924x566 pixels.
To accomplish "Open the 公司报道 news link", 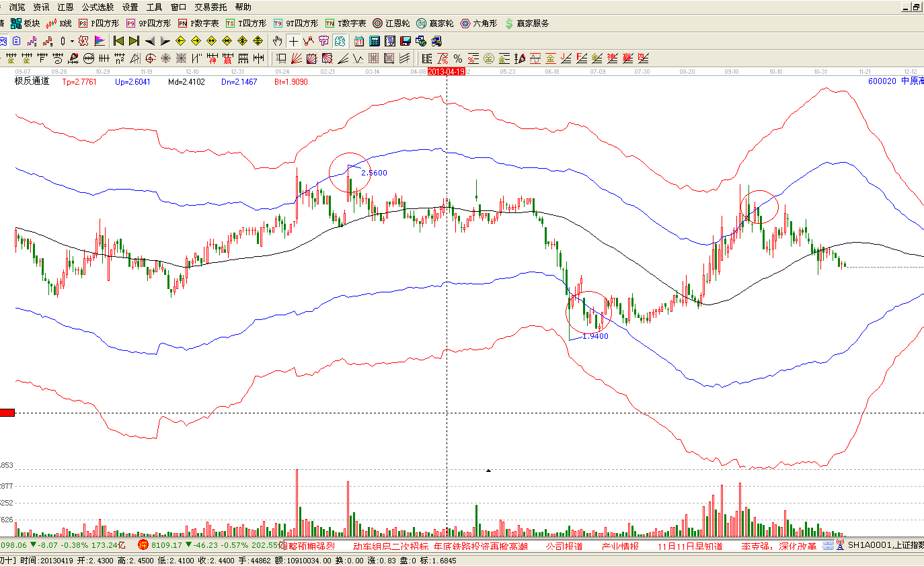I will click(x=564, y=546).
